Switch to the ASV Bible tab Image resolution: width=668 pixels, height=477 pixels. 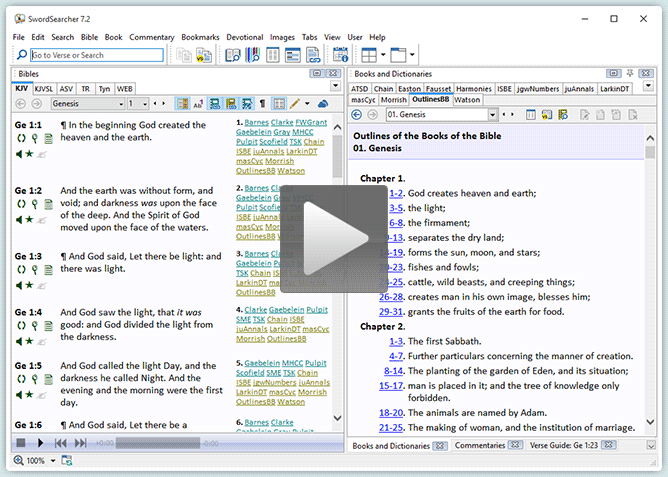tap(66, 89)
